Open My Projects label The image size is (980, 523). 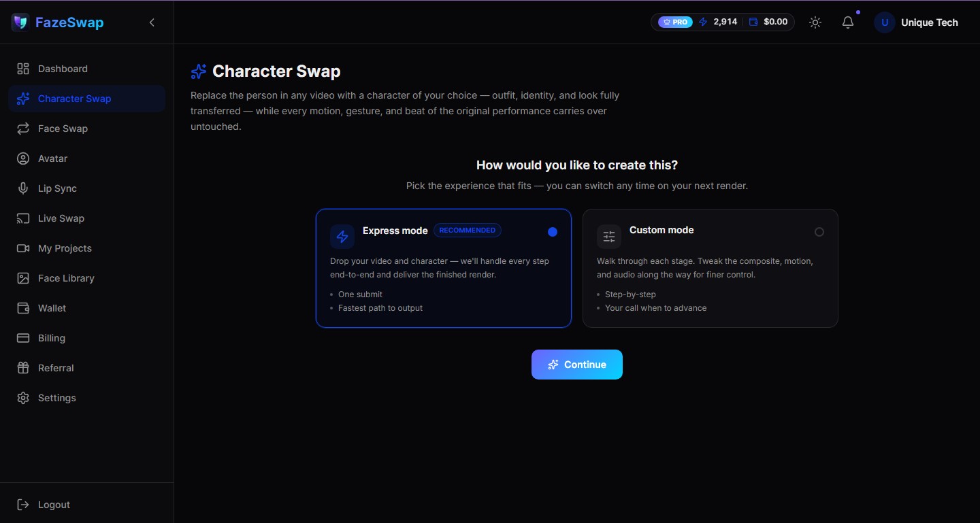(65, 248)
